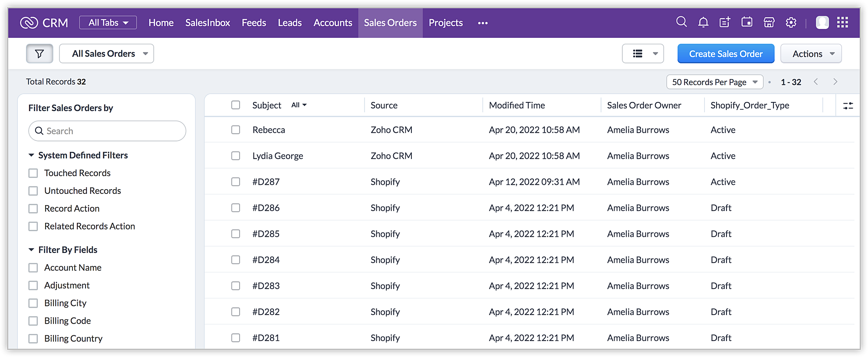Check the Touched Records filter

(x=33, y=173)
